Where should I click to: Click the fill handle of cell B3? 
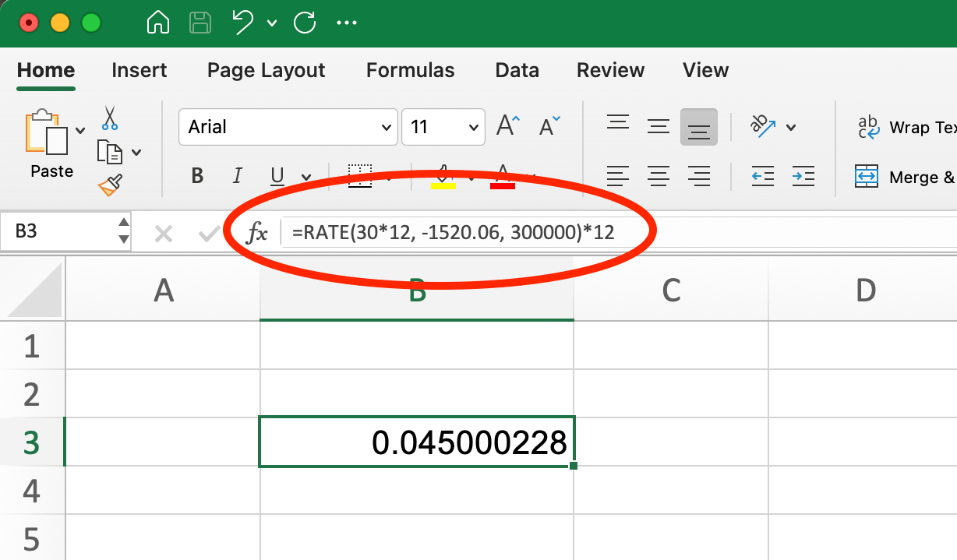574,466
